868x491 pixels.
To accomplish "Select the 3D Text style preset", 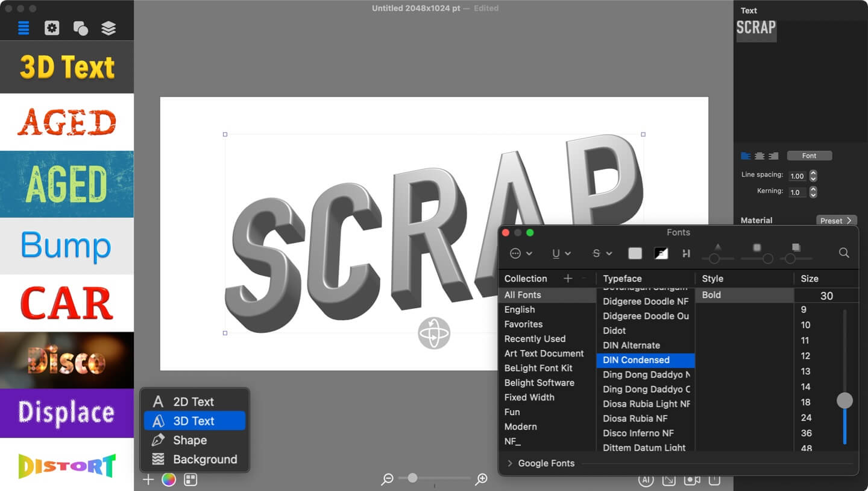I will coord(67,67).
